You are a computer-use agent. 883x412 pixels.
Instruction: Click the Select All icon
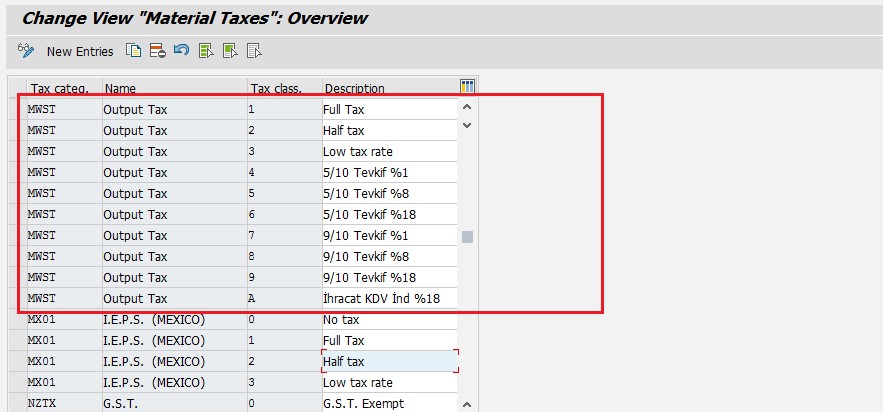[x=206, y=50]
